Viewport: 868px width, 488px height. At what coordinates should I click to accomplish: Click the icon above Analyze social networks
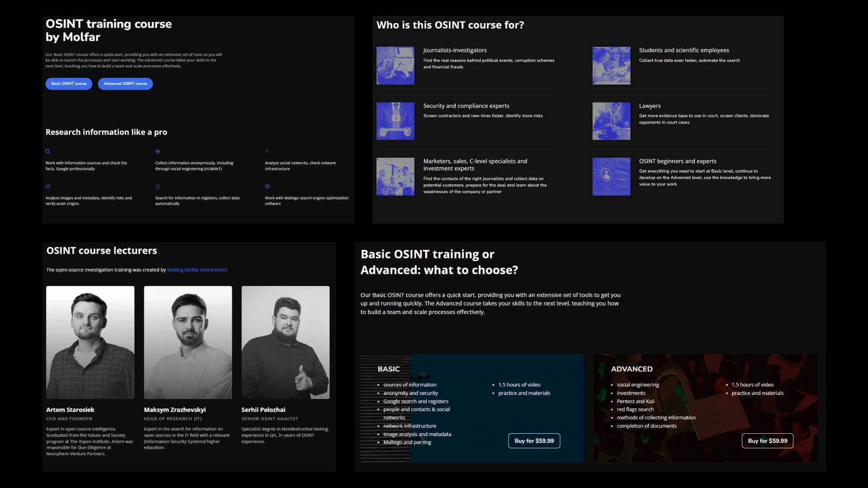click(267, 151)
